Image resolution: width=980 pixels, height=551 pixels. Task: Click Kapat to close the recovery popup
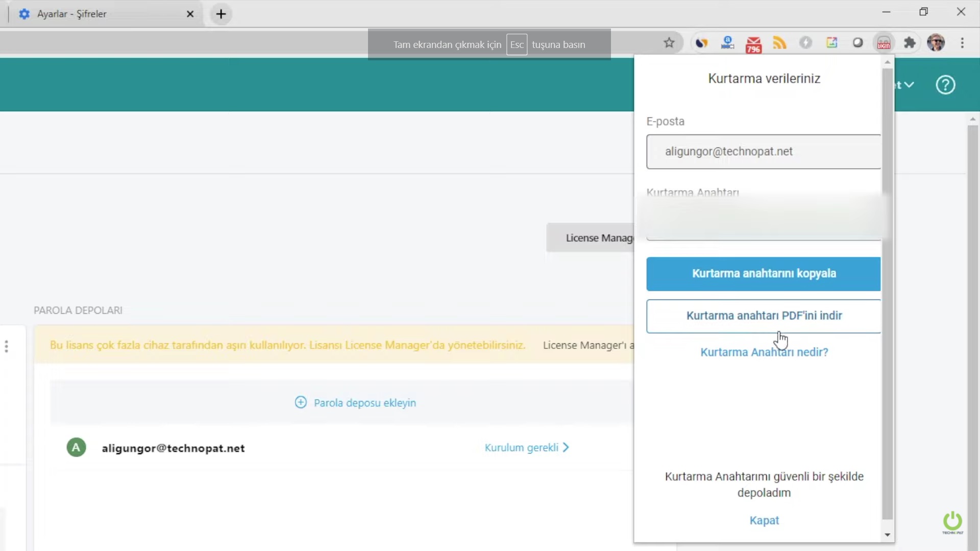click(x=764, y=520)
